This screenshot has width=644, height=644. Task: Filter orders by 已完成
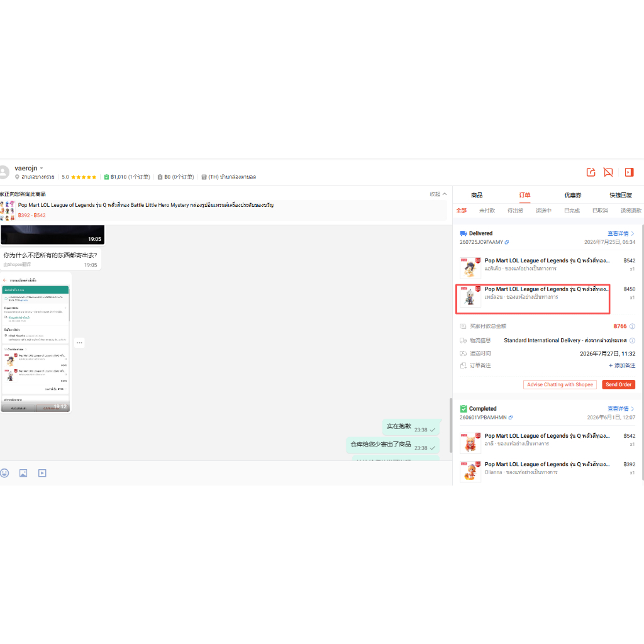click(x=572, y=211)
